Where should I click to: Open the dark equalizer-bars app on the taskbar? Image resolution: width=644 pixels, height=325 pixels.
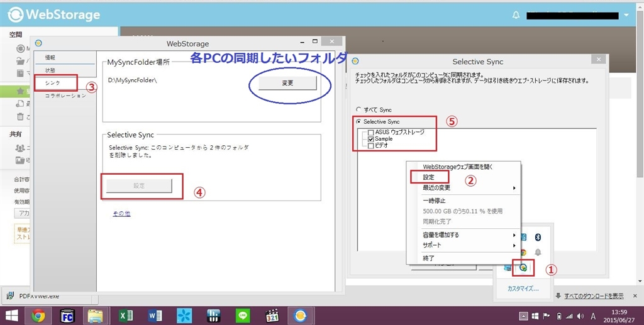(x=214, y=316)
